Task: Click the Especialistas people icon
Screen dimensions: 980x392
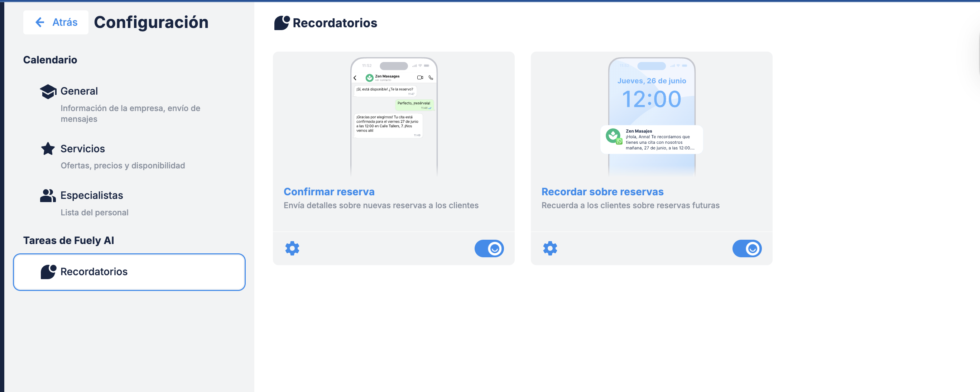Action: (x=48, y=196)
